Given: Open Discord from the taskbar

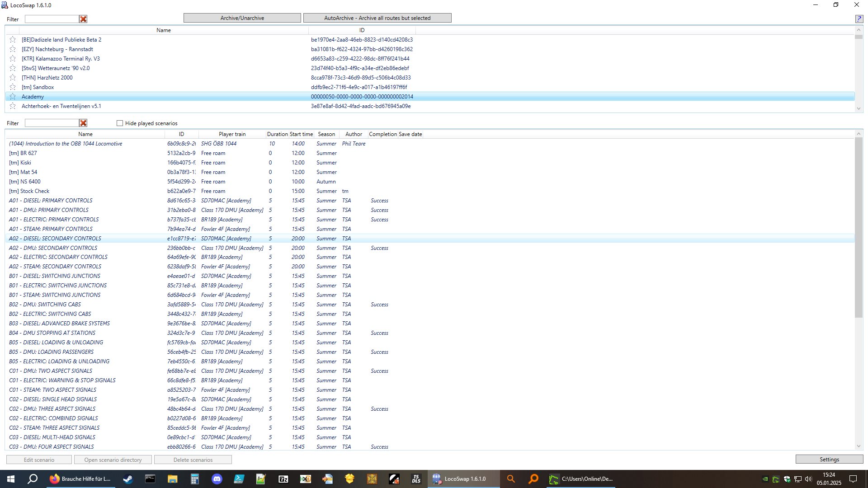Looking at the screenshot, I should [217, 479].
